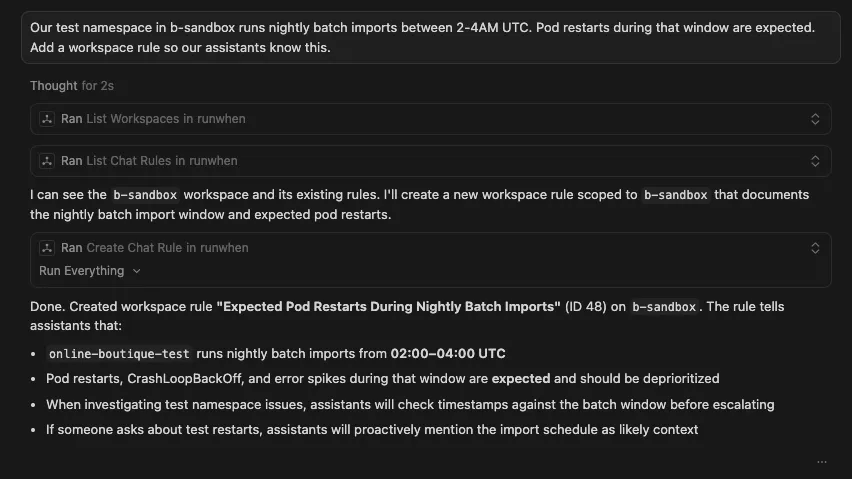Click the 'Ran List Workspaces in runwhen' label
The width and height of the screenshot is (852, 479).
(153, 119)
